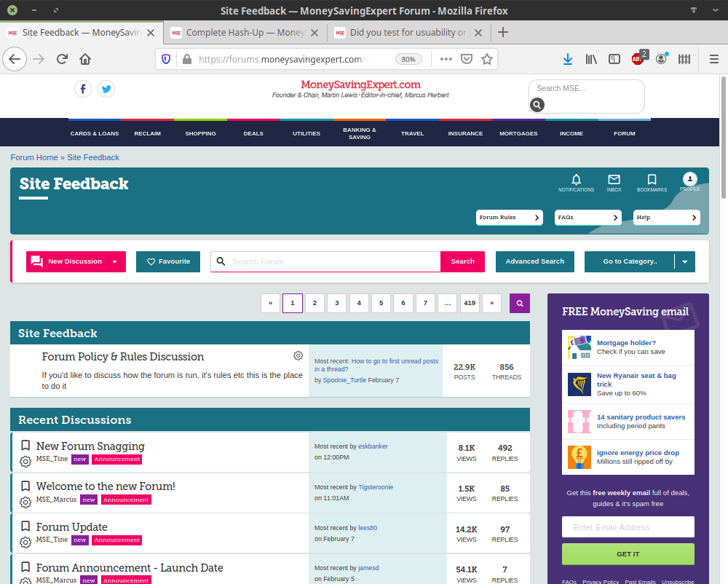Expand the Go to Category dropdown arrow
The image size is (728, 584).
[x=685, y=262]
